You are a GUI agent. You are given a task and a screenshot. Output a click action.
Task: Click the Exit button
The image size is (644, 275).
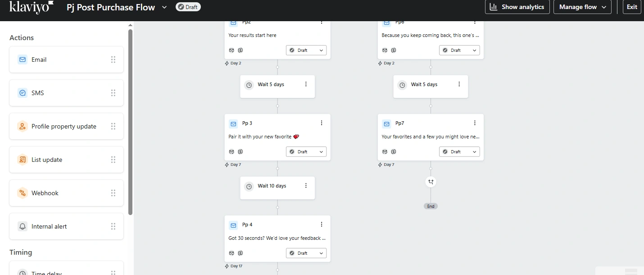coord(632,7)
